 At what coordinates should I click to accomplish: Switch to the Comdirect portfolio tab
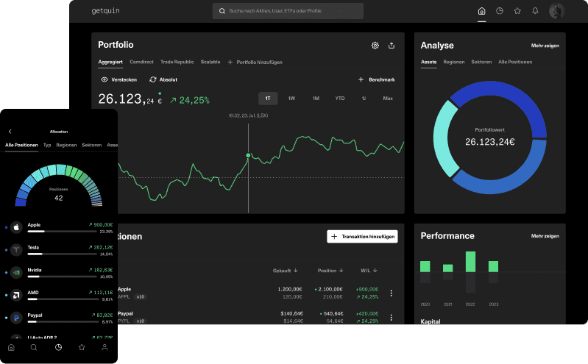(141, 62)
